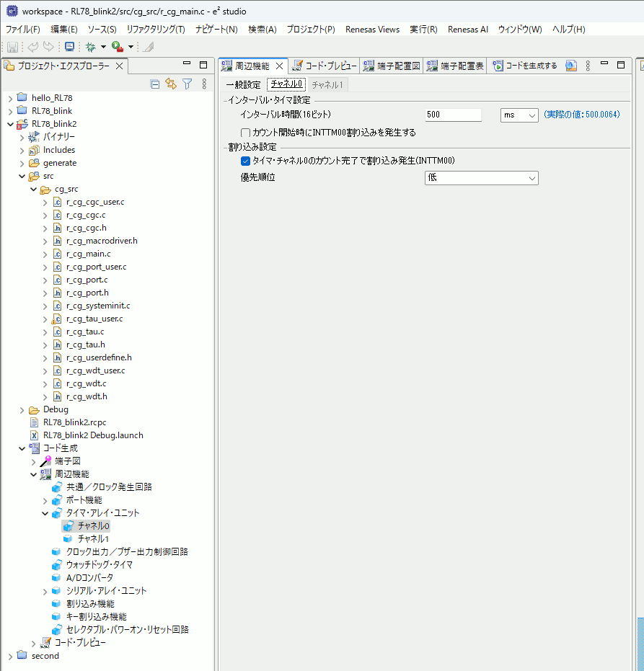Open the 端子図 tree node

point(68,461)
